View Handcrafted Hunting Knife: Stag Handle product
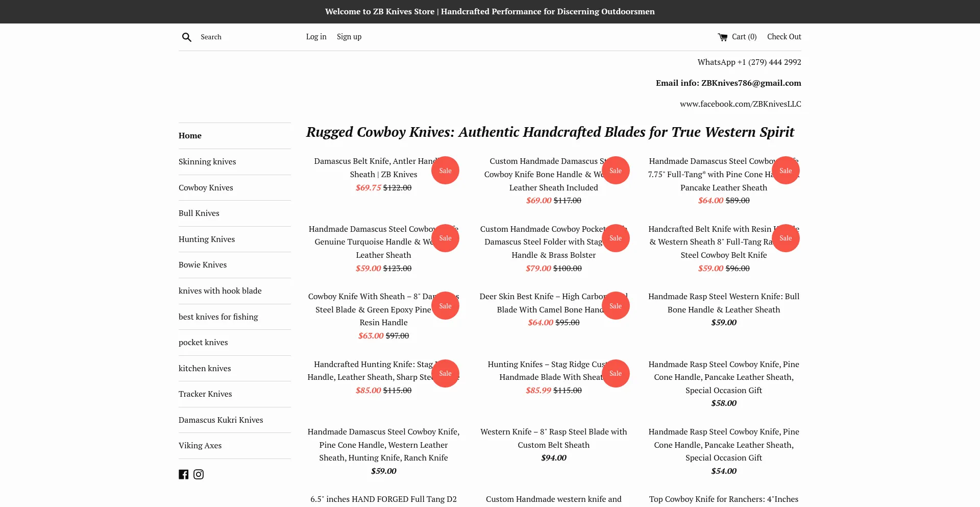Screen dimensions: 980x507 point(383,371)
